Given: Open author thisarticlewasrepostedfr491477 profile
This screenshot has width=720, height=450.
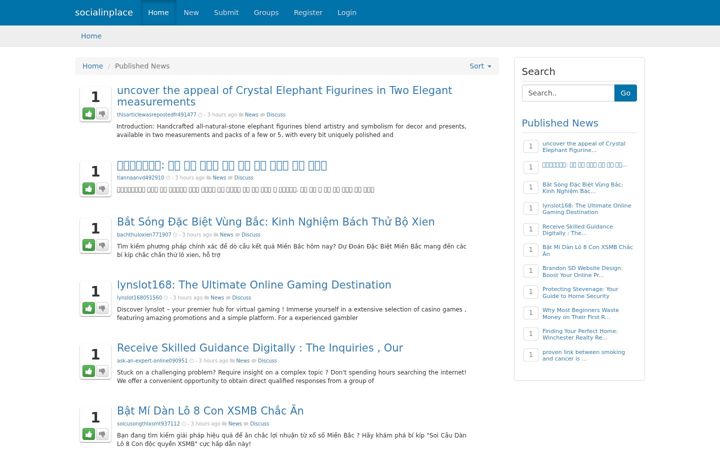Looking at the screenshot, I should 156,115.
